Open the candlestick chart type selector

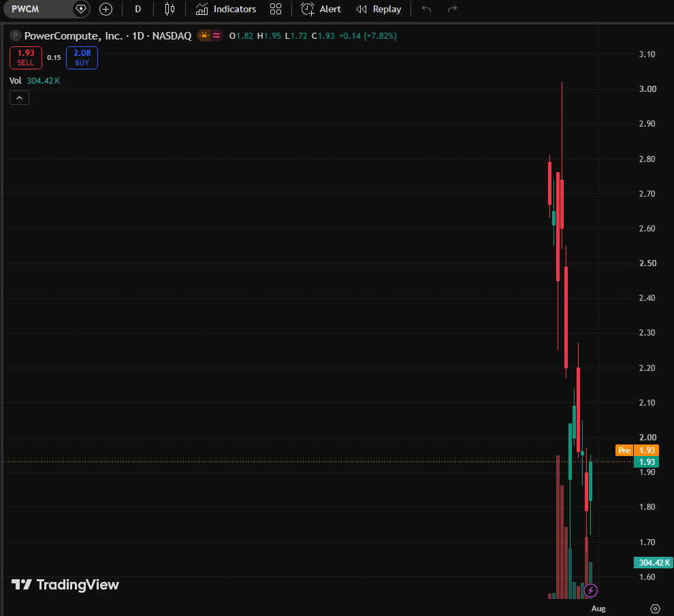point(170,9)
